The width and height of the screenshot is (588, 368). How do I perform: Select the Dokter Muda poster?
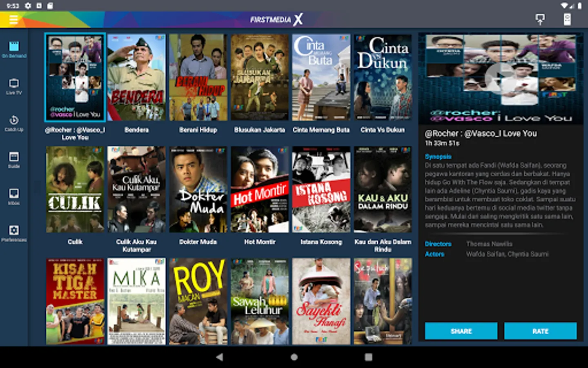(x=198, y=190)
